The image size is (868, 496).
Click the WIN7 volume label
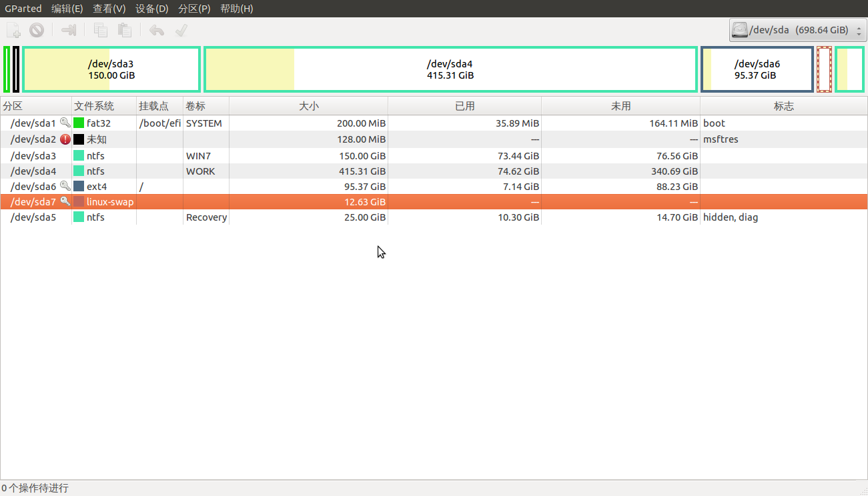click(x=198, y=155)
